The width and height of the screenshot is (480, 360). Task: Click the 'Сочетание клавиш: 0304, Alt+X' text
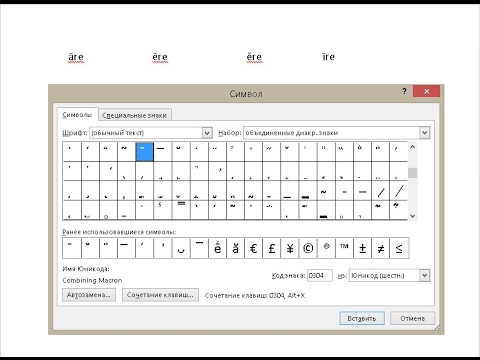(255, 295)
